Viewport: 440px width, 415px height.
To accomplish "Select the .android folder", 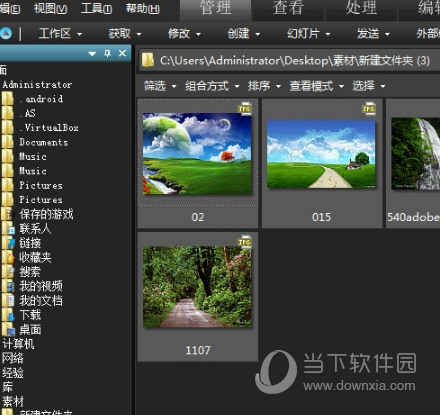I will (x=41, y=99).
